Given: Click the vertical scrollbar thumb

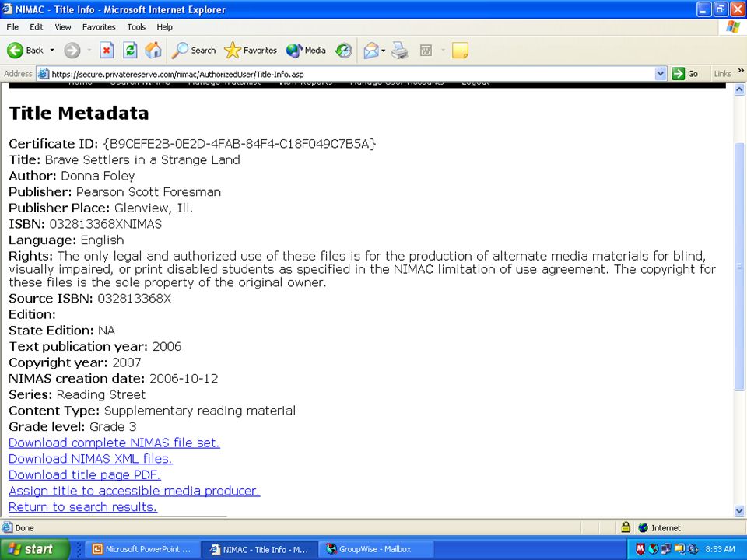Looking at the screenshot, I should 739,266.
